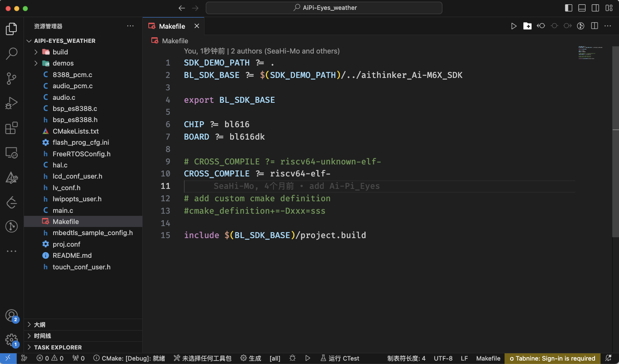619x364 pixels.
Task: Click the 生成 build button
Action: click(x=251, y=358)
